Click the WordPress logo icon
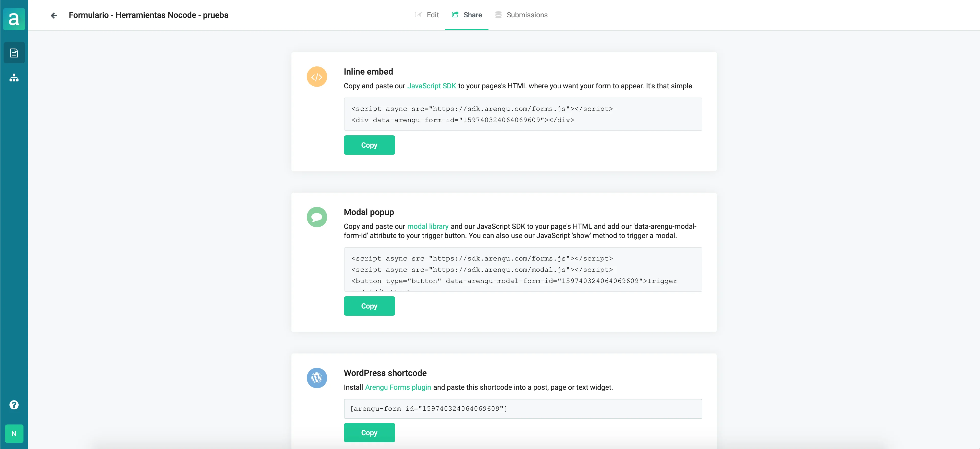 coord(316,378)
